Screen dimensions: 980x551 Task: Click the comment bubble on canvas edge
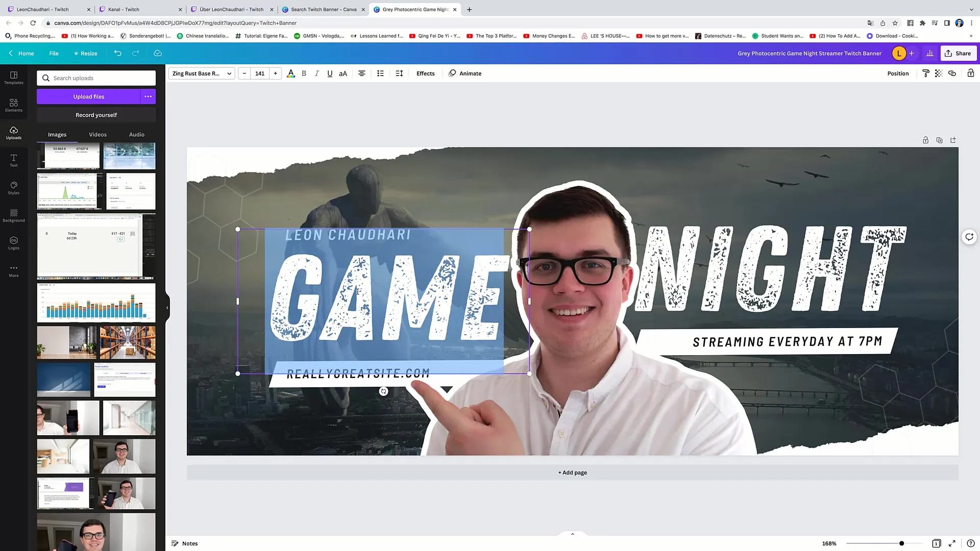coord(969,237)
